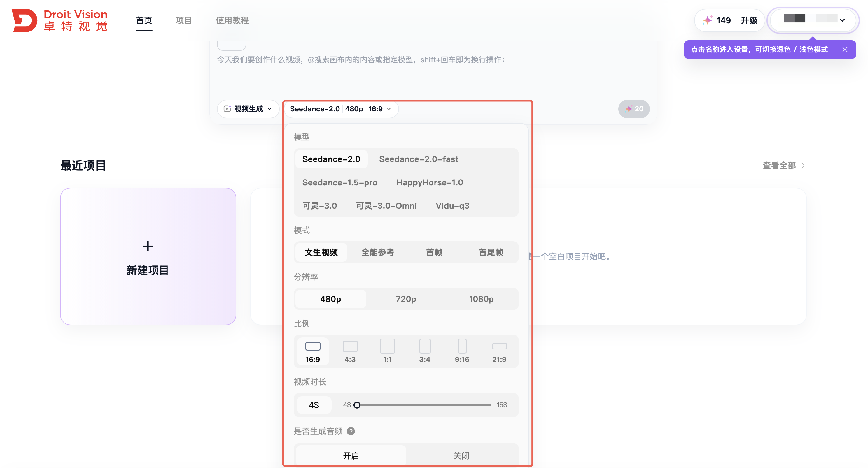Click the prompt text input area
868x468 pixels.
pyautogui.click(x=433, y=71)
